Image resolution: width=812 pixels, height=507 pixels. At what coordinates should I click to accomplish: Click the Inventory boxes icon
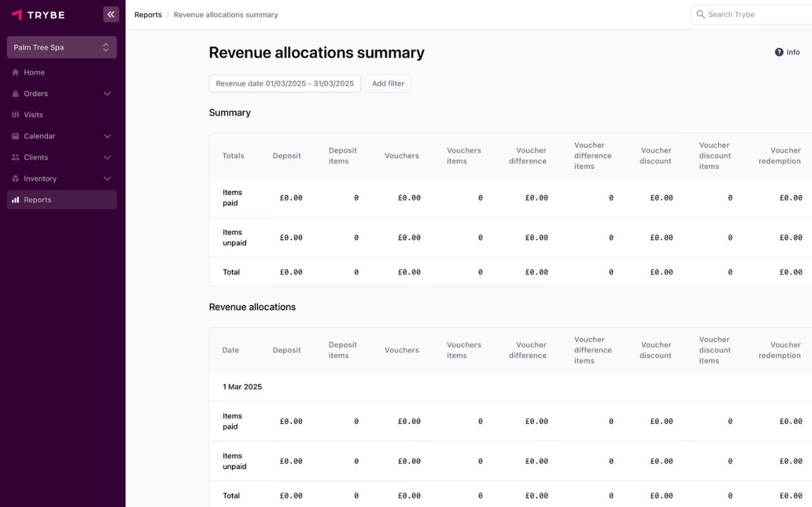(16, 179)
